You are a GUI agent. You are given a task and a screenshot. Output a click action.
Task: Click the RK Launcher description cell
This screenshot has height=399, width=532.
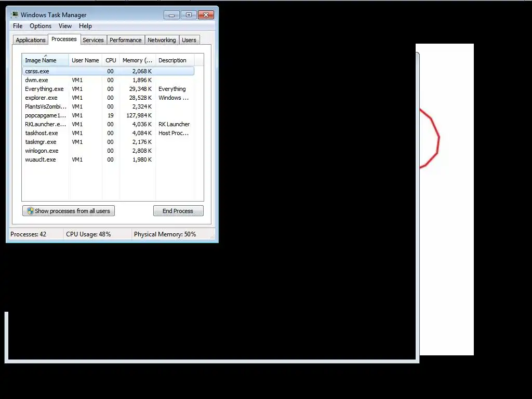[x=174, y=124]
